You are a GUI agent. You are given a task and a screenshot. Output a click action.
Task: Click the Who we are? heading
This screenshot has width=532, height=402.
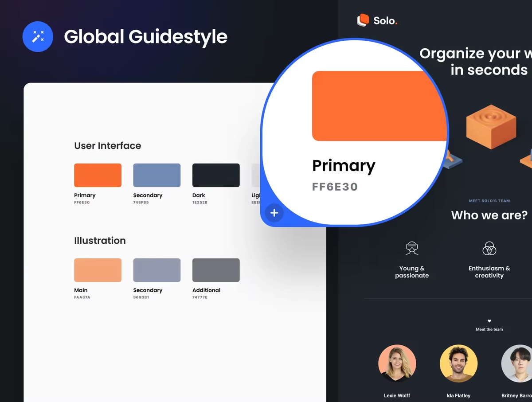coord(489,215)
